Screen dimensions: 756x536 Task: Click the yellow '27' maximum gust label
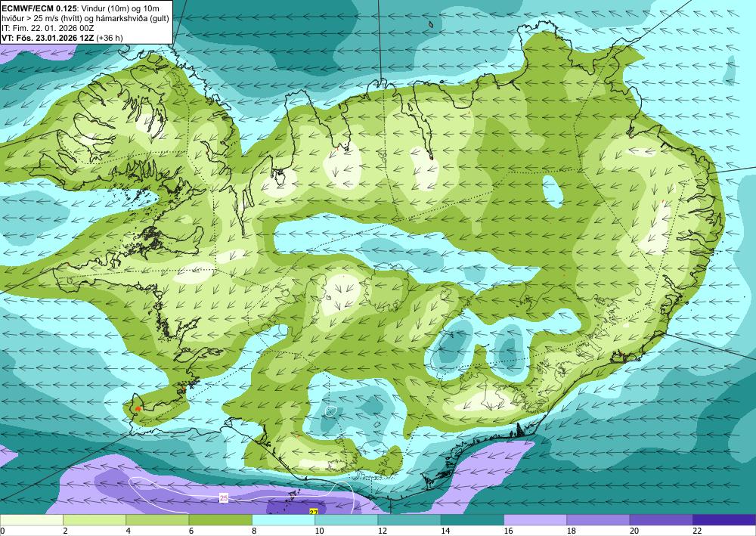point(314,512)
